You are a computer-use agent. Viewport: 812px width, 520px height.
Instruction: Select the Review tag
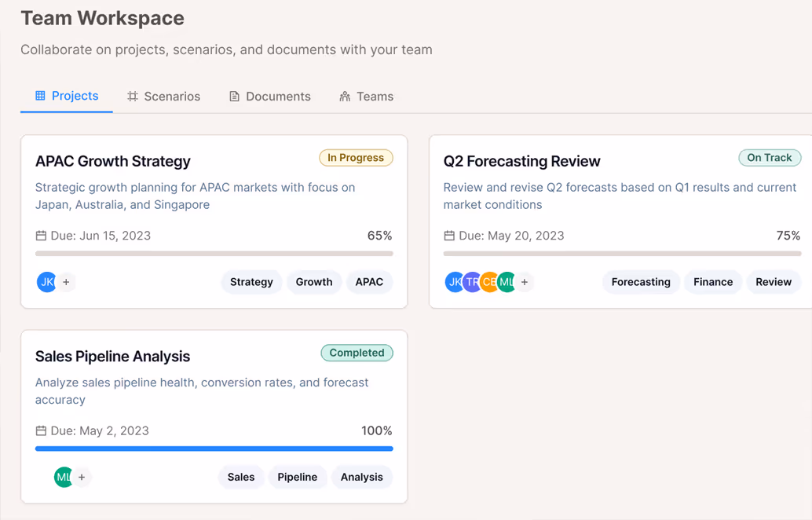[774, 282]
